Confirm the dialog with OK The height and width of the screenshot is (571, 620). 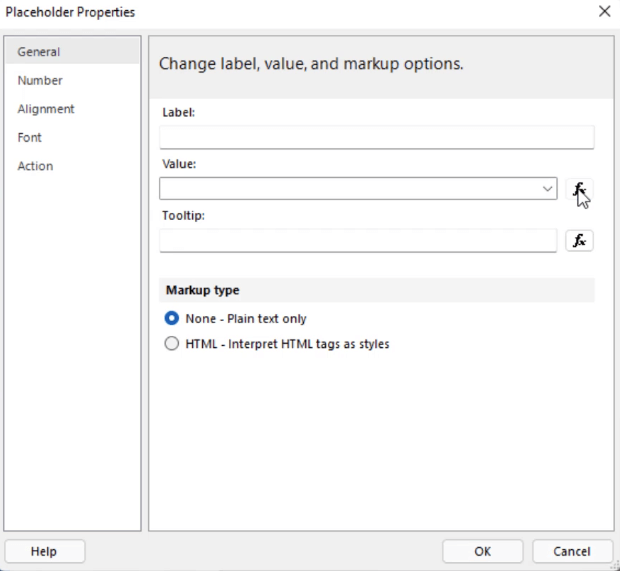coord(482,551)
